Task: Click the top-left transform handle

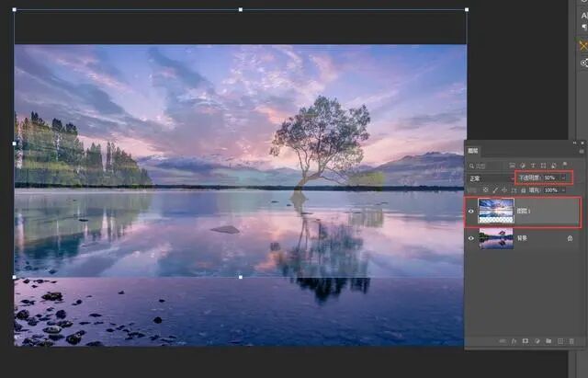Action: pyautogui.click(x=15, y=10)
